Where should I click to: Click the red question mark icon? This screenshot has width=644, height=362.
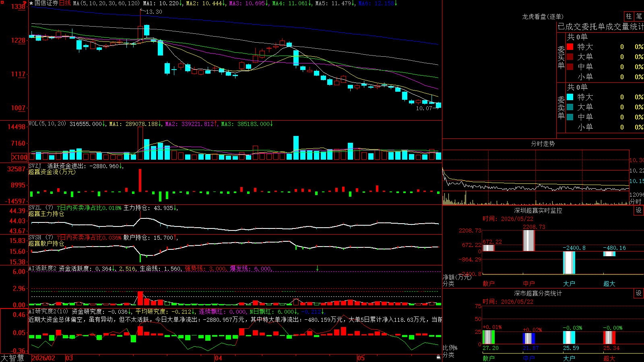point(25,3)
